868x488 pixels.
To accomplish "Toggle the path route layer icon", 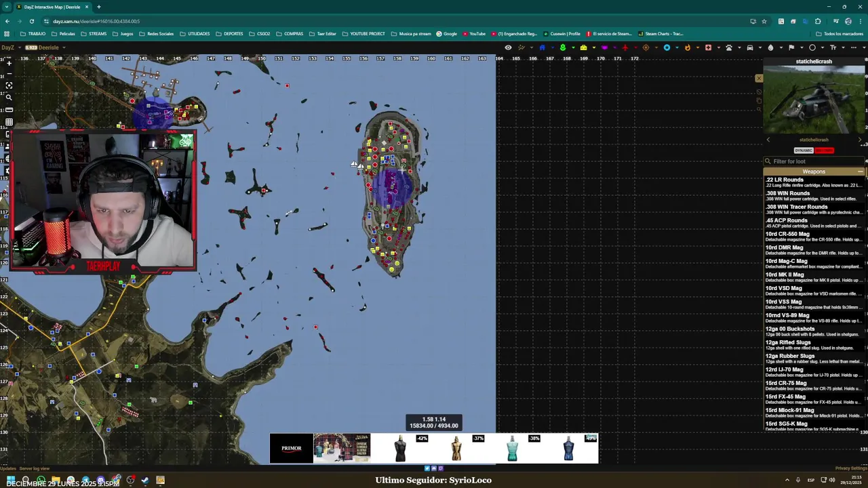I will [x=521, y=47].
